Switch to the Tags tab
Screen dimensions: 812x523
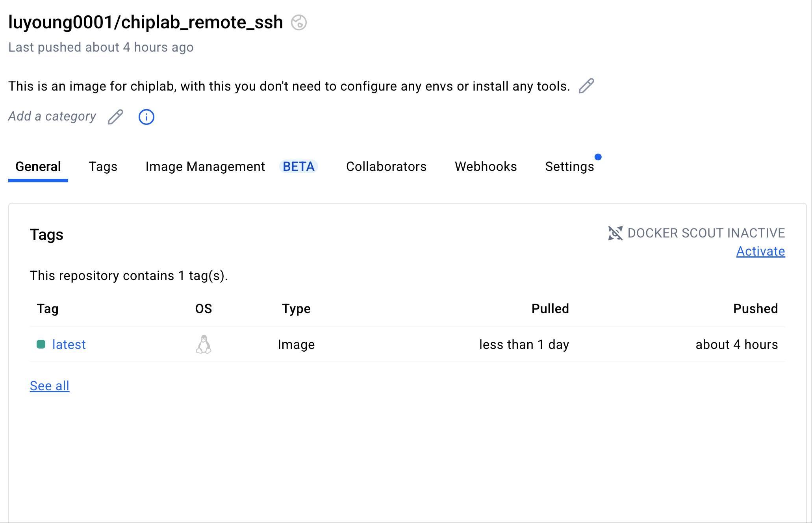coord(103,167)
